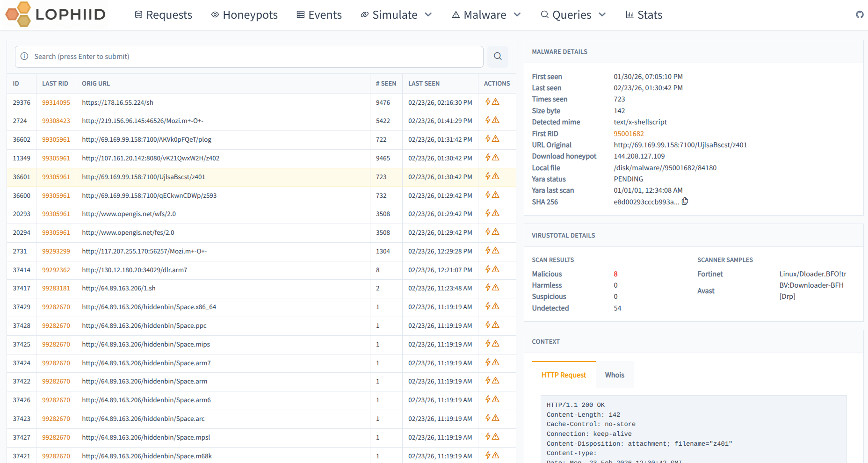Select row http://64.89.163.206/1.sh

(x=261, y=288)
